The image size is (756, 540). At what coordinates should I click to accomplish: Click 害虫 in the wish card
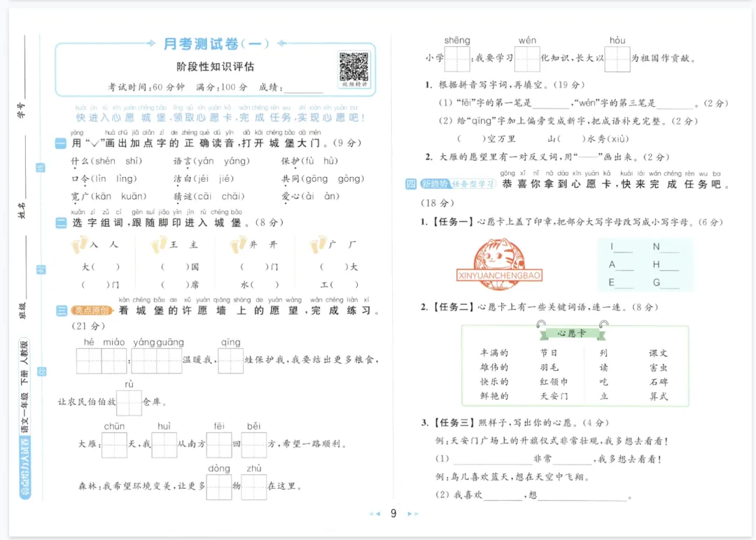pos(659,367)
